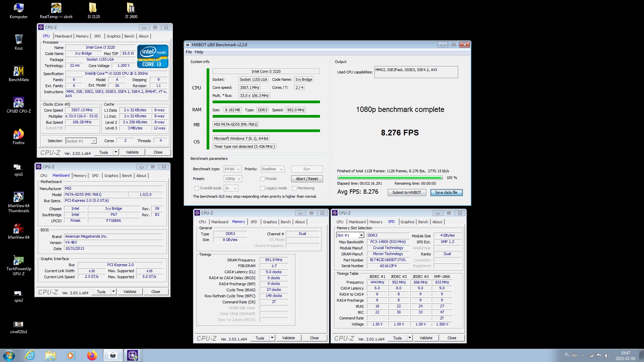Open Windows Media Player from the taskbar
Image resolution: width=644 pixels, height=362 pixels.
click(71, 355)
